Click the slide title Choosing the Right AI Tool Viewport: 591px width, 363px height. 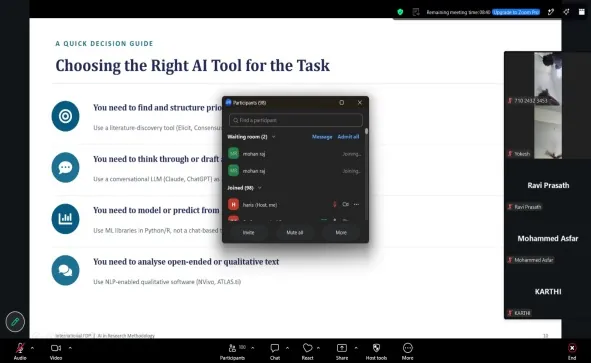[x=193, y=65]
